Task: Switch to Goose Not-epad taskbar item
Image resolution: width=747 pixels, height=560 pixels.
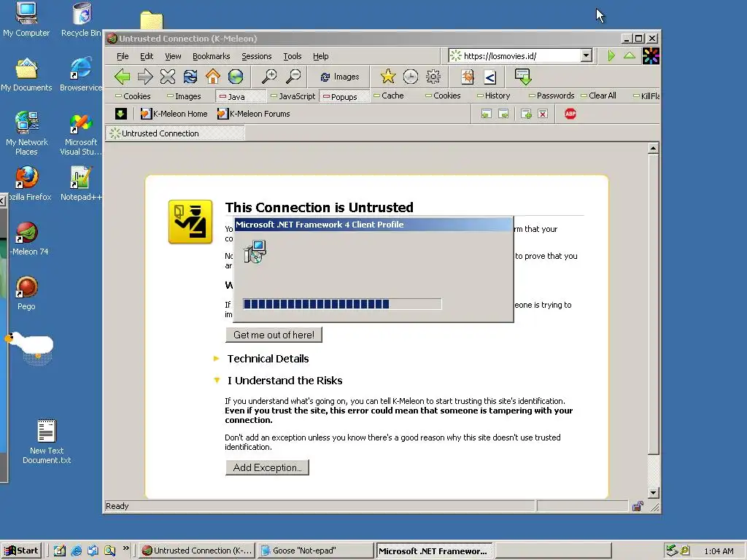Action: pos(315,551)
